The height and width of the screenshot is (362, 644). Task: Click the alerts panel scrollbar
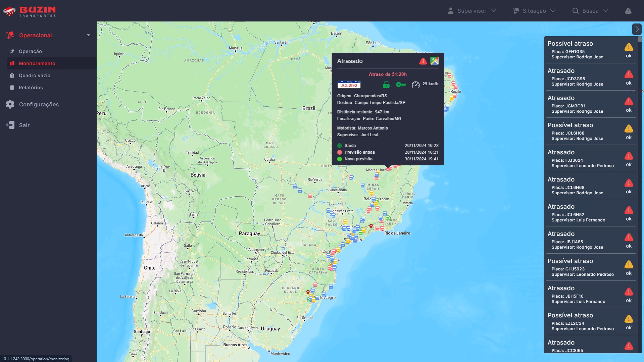point(640,39)
